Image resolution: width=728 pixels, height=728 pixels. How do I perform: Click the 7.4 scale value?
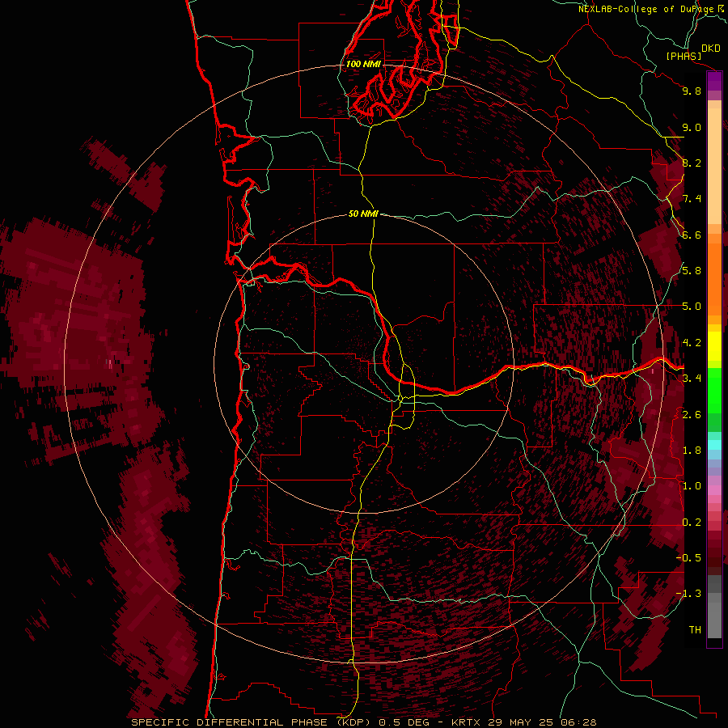click(x=692, y=199)
